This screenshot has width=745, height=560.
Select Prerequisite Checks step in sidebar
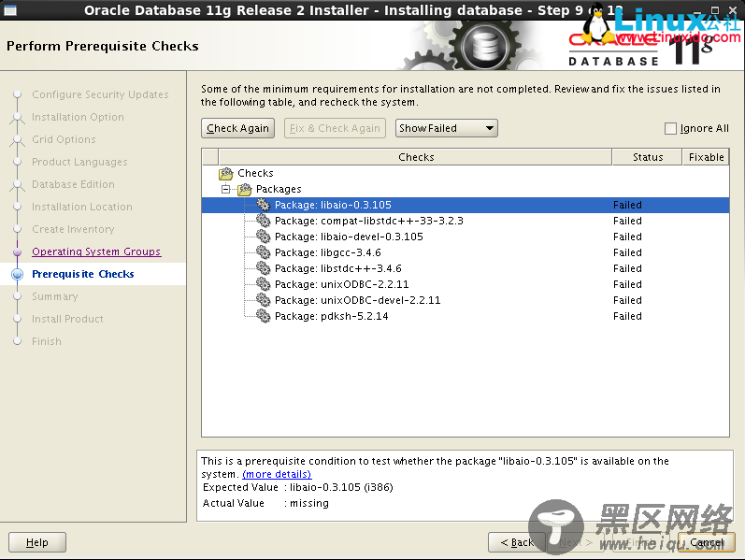[83, 274]
